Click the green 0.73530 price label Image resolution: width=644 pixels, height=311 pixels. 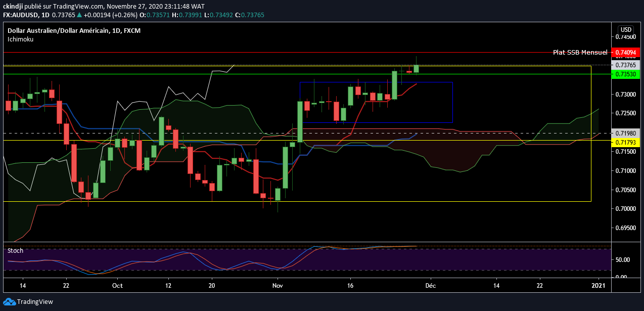point(625,74)
